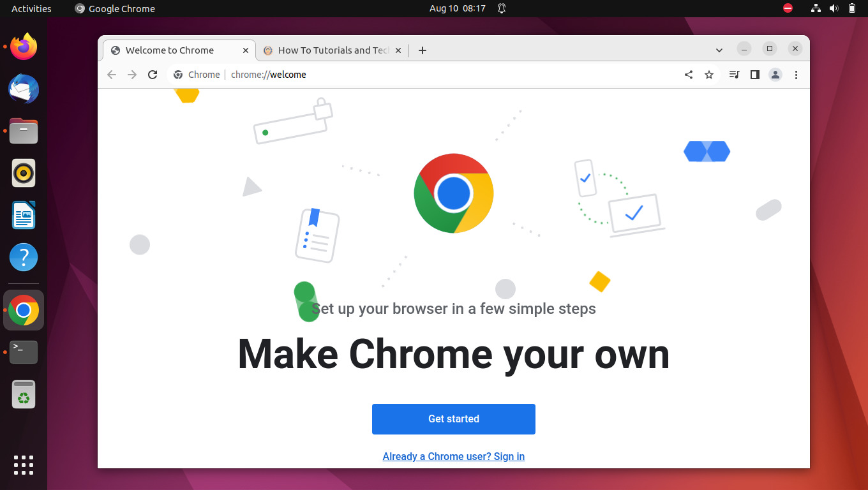Open the Terminal from the dock
The image size is (868, 490).
tap(24, 352)
